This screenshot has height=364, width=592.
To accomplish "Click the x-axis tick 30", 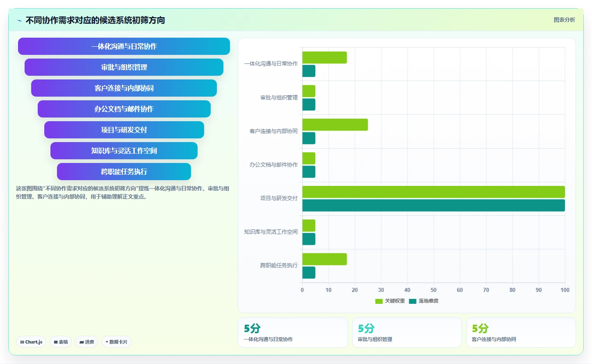I will (x=381, y=290).
